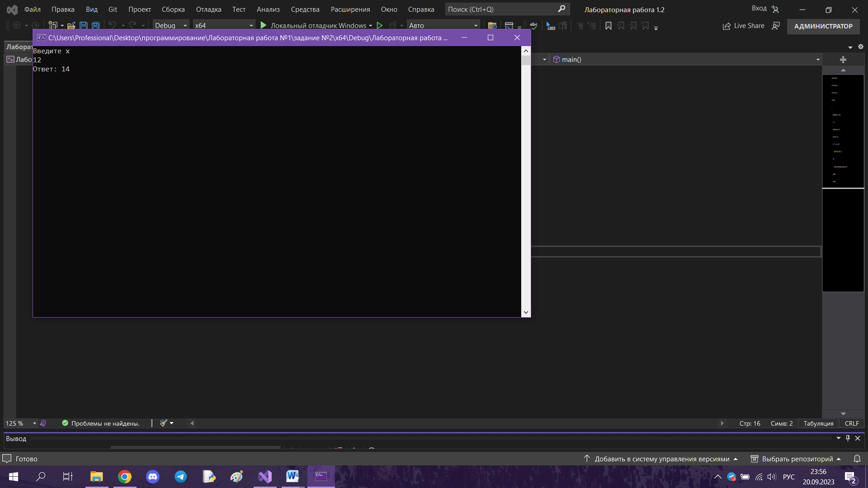Split the editor using the plus icon

point(843,60)
